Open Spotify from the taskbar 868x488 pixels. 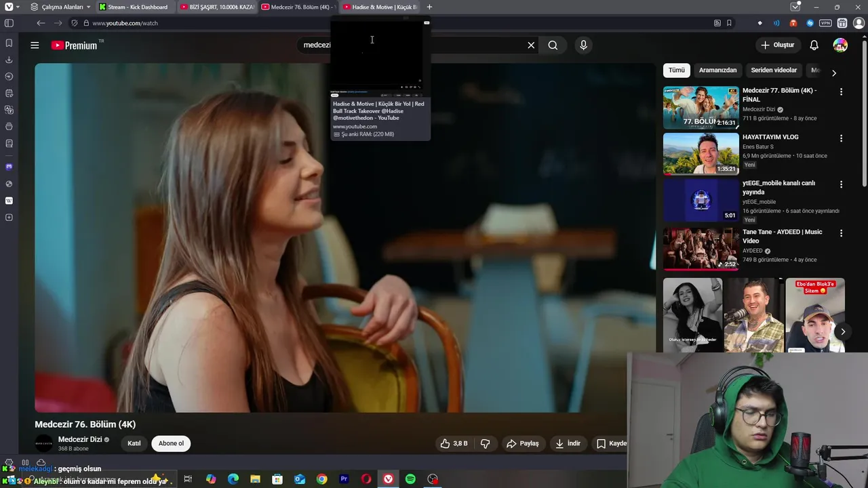[410, 479]
